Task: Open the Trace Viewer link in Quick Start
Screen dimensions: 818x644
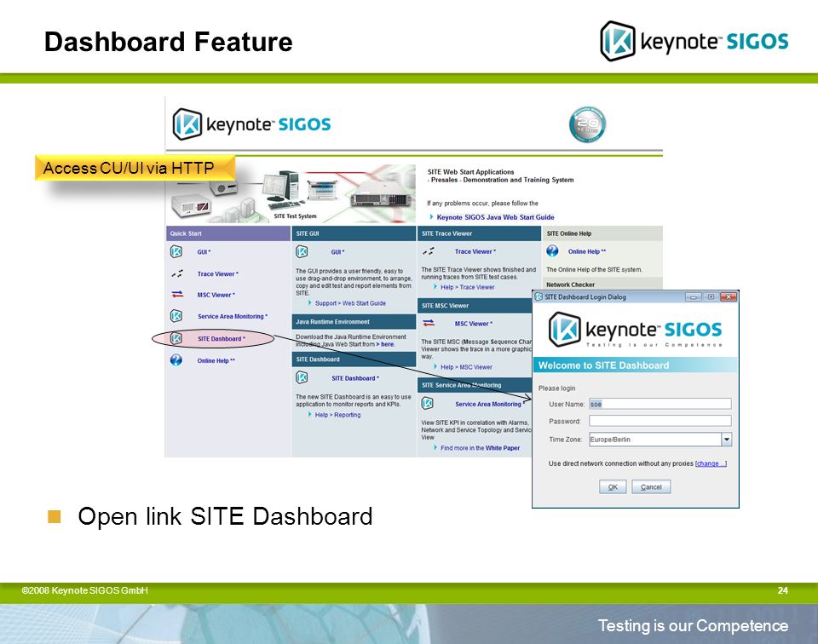Action: pyautogui.click(x=217, y=273)
